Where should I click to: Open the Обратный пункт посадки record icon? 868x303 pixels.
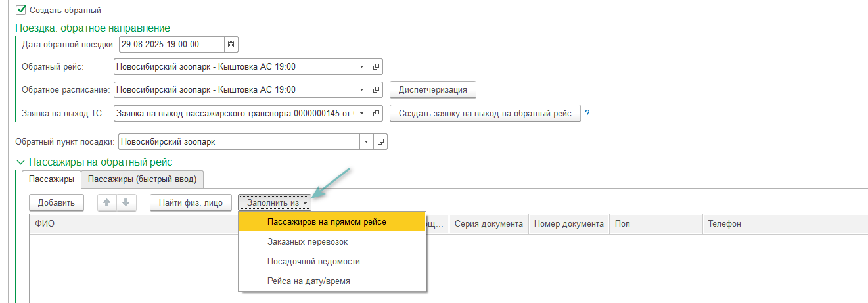click(381, 141)
